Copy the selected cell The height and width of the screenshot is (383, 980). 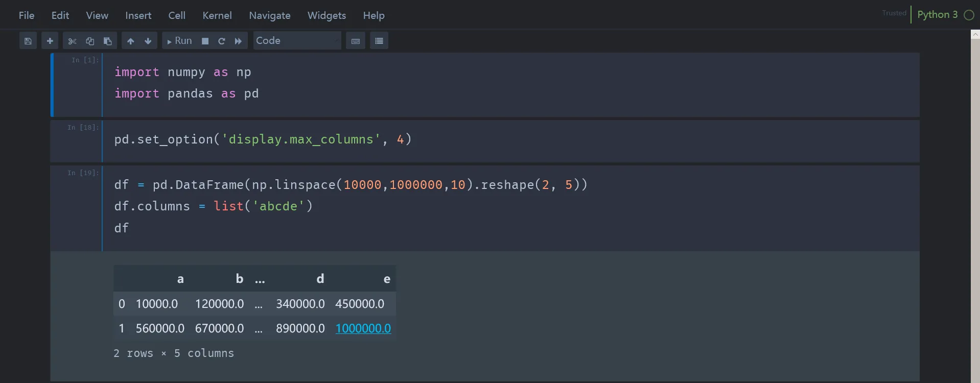tap(90, 41)
